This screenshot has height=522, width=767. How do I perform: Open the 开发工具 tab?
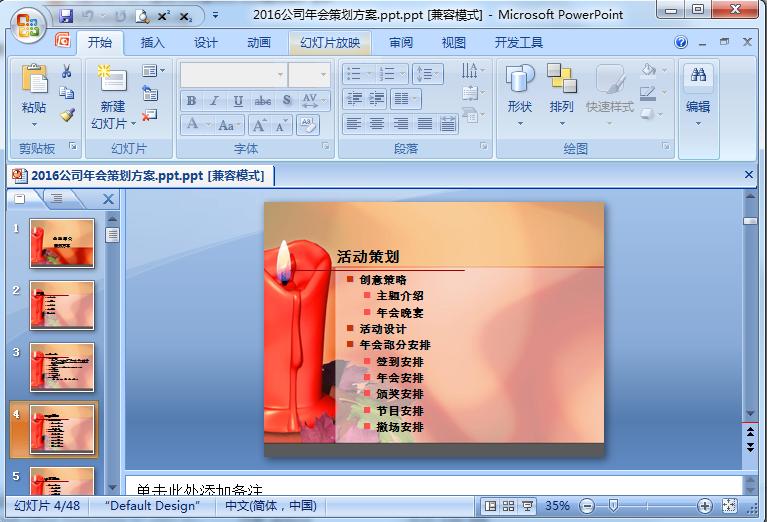pyautogui.click(x=519, y=43)
